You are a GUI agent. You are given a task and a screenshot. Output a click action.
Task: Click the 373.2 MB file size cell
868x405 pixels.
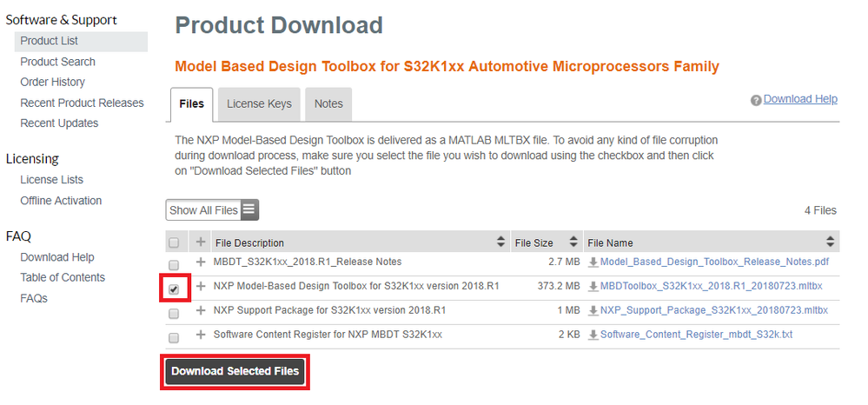559,287
